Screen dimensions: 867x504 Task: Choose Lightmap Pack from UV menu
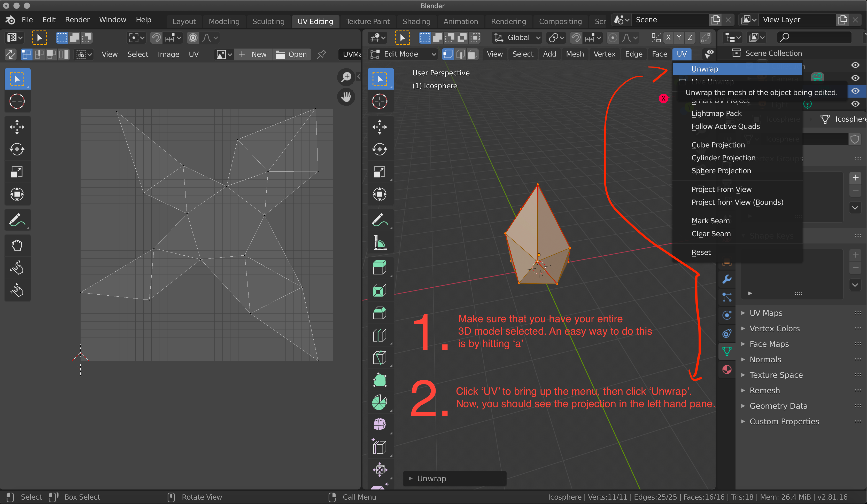(737, 113)
